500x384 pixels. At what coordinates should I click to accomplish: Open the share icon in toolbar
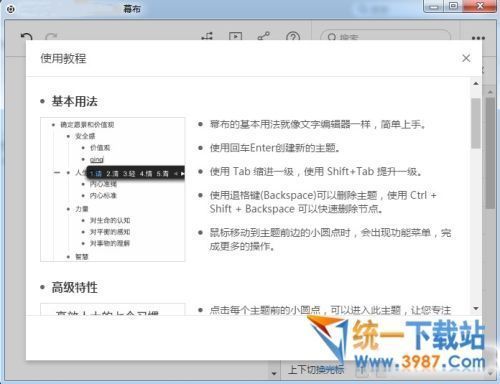(264, 36)
